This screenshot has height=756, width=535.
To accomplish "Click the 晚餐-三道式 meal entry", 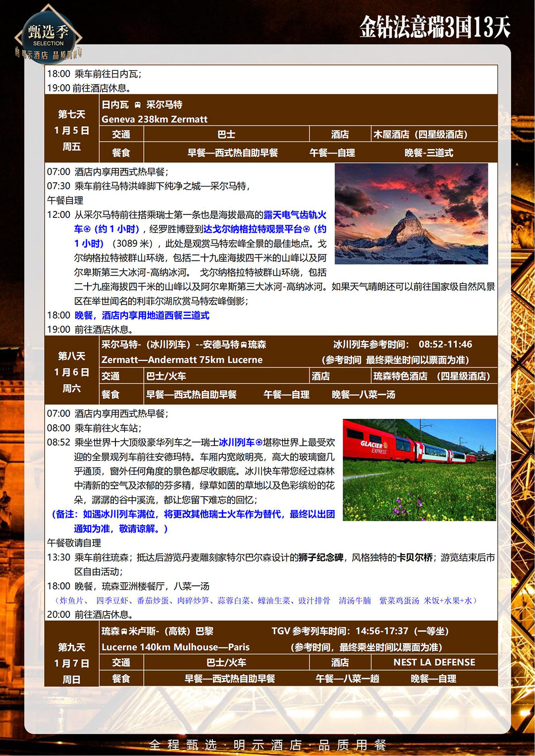I will pos(429,153).
